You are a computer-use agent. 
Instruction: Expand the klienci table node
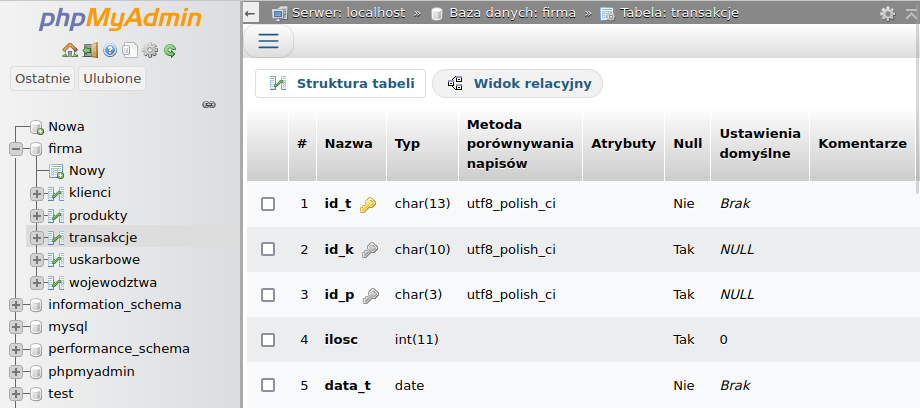37,193
